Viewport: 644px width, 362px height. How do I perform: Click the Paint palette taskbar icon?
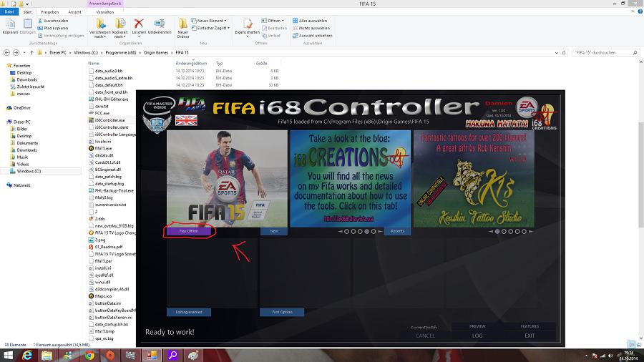(193, 355)
